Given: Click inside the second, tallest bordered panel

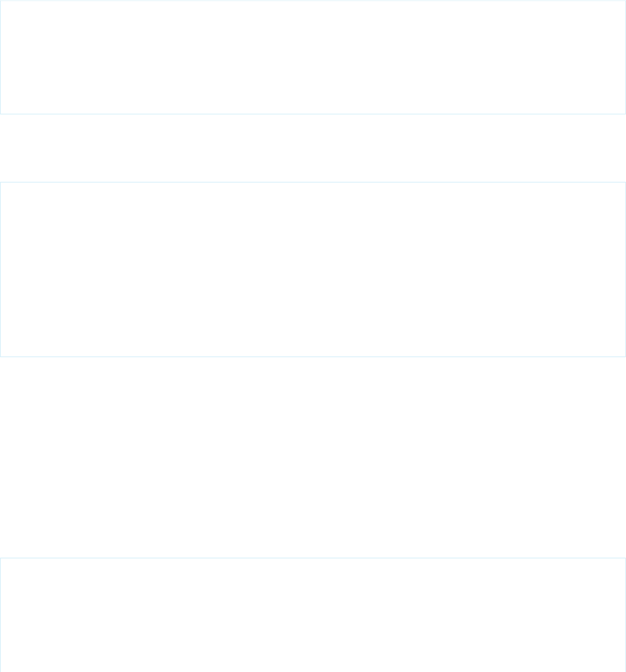Looking at the screenshot, I should click(x=313, y=269).
